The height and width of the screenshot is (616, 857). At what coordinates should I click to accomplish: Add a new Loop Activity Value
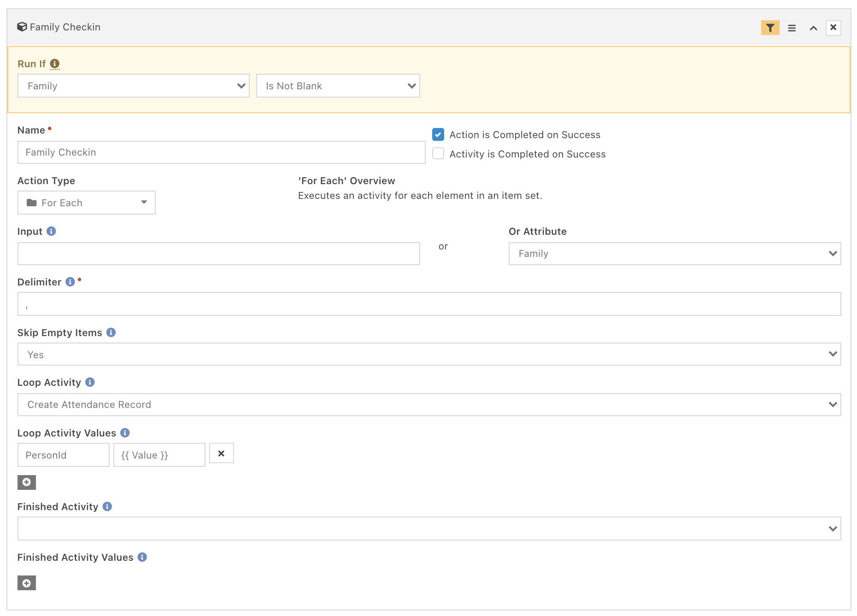click(x=27, y=482)
